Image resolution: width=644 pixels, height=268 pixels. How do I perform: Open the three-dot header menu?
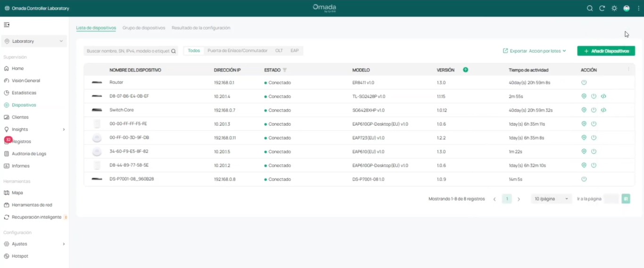639,8
